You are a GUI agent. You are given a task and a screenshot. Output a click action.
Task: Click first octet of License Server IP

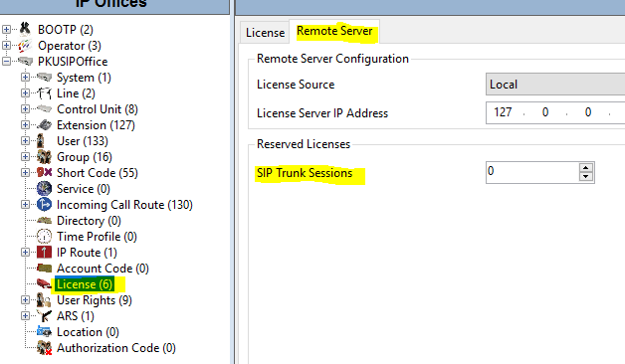[x=503, y=112]
